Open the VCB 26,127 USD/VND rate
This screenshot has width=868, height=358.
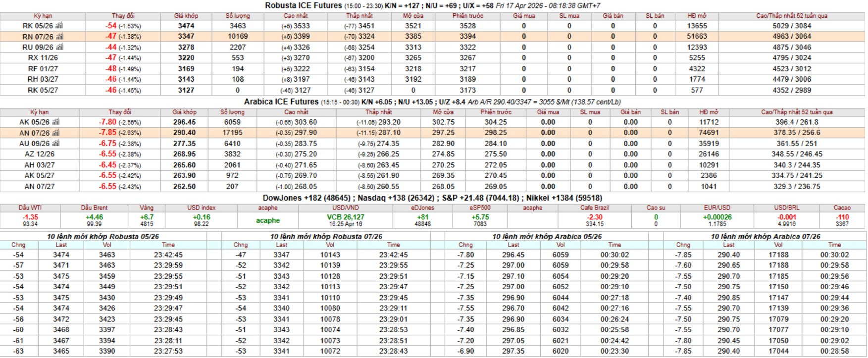coord(345,217)
